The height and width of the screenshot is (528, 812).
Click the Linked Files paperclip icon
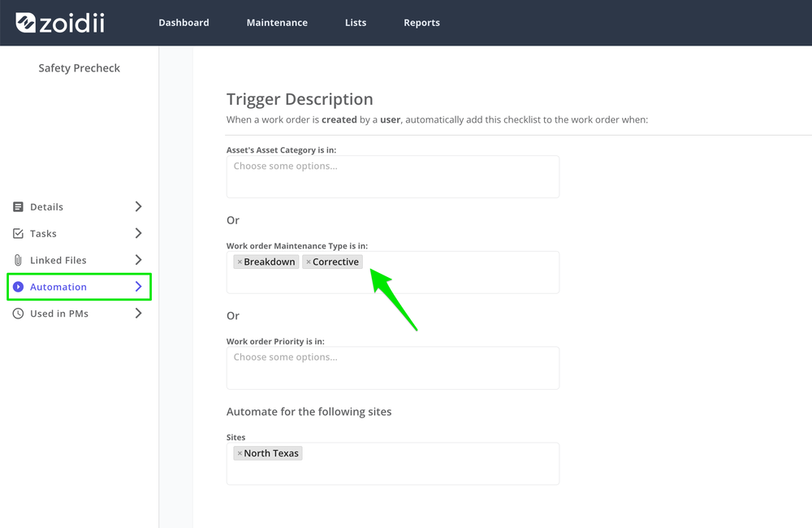pos(18,260)
